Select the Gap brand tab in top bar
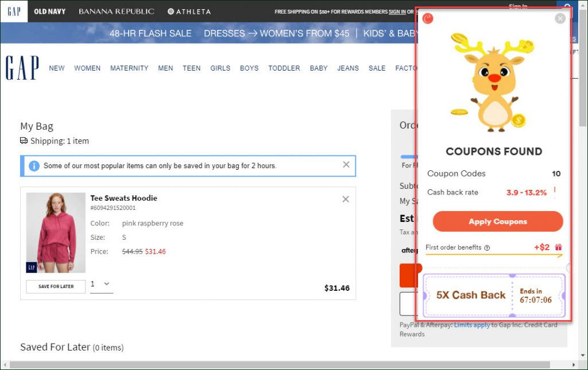Image resolution: width=588 pixels, height=370 pixels. coord(14,11)
